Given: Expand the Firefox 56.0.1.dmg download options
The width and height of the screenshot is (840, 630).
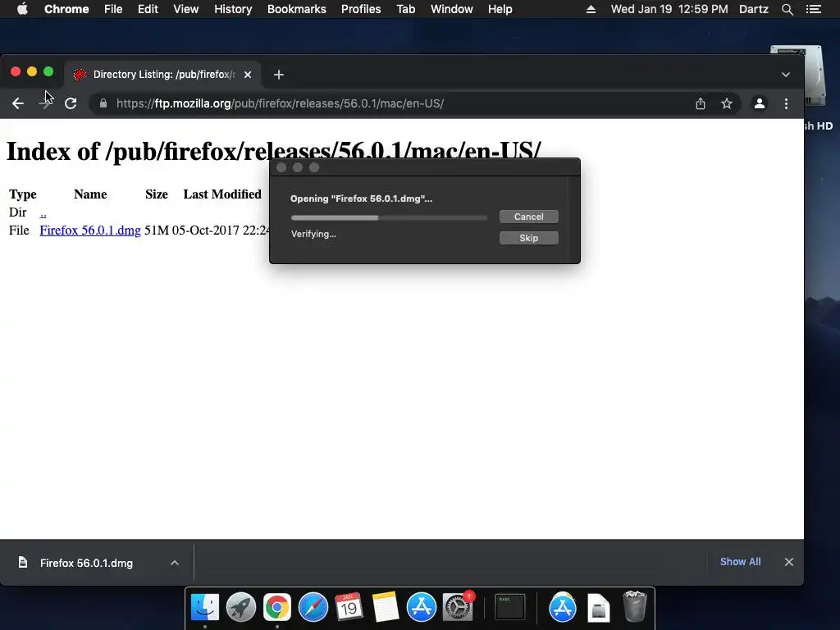Looking at the screenshot, I should coord(175,563).
